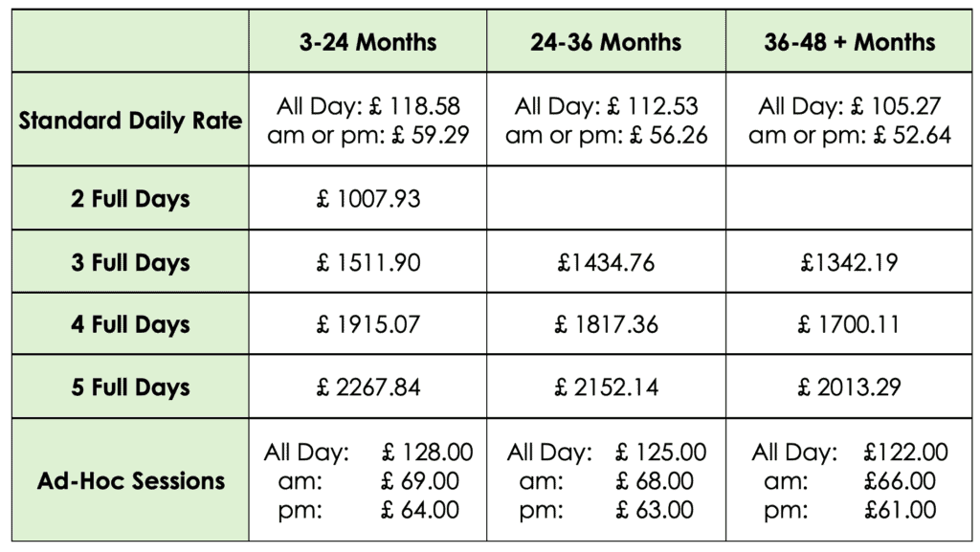This screenshot has width=980, height=552.
Task: Select the £ 2152.14 cell
Action: (x=606, y=386)
